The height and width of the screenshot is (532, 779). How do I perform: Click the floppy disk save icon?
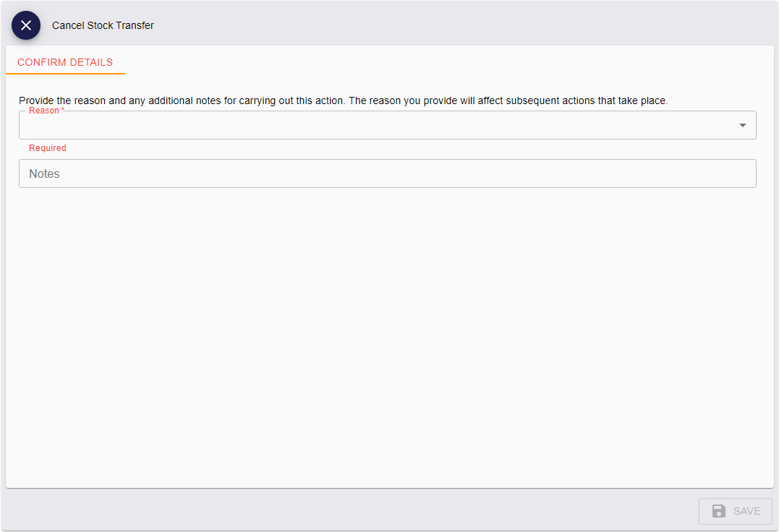point(718,511)
